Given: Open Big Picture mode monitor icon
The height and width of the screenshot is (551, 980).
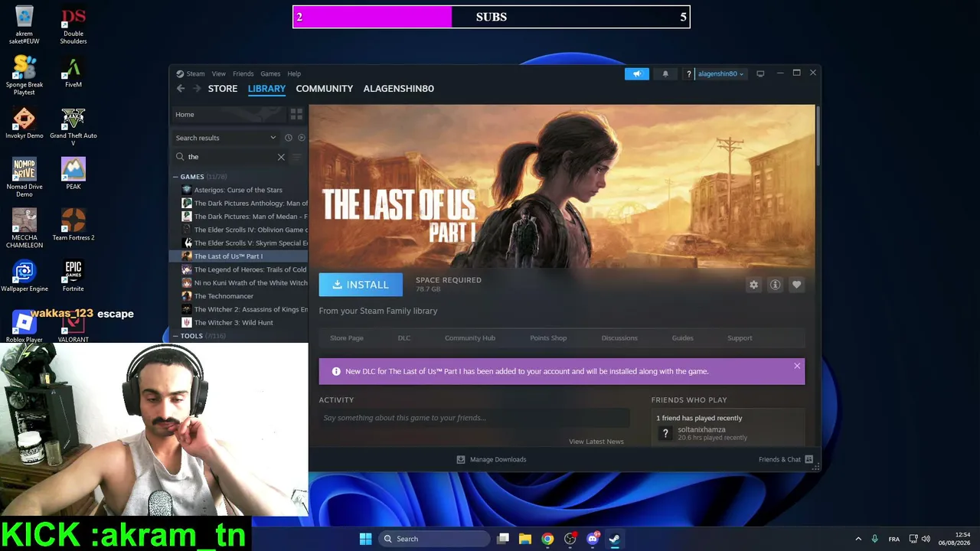Looking at the screenshot, I should tap(760, 73).
